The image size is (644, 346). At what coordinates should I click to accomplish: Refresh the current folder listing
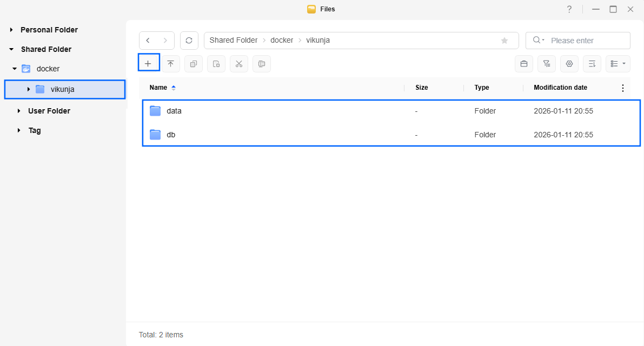click(x=189, y=41)
